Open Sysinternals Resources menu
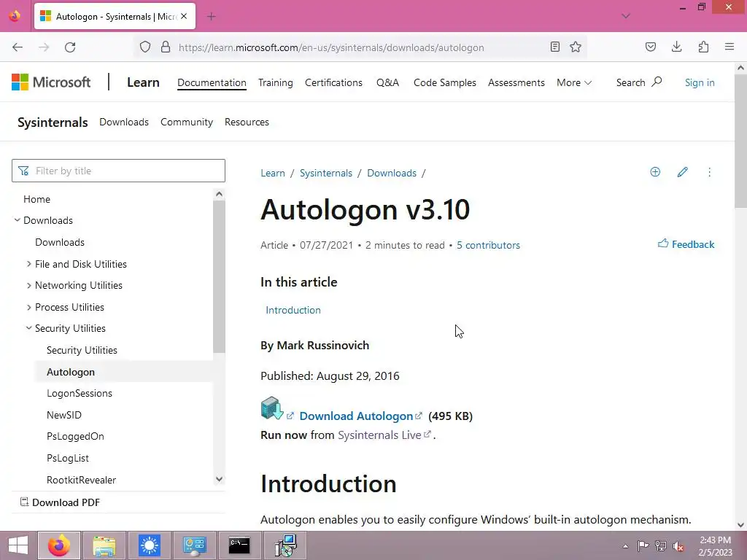This screenshot has height=560, width=747. 247,122
